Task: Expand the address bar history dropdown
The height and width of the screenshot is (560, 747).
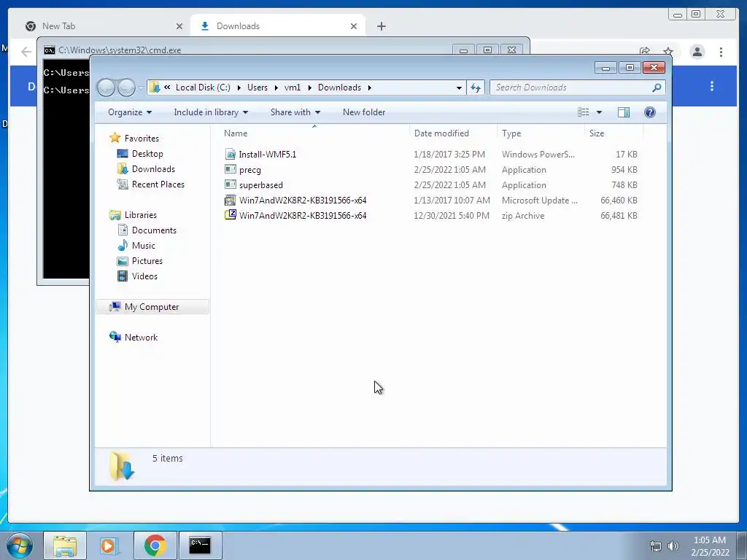Action: coord(459,87)
